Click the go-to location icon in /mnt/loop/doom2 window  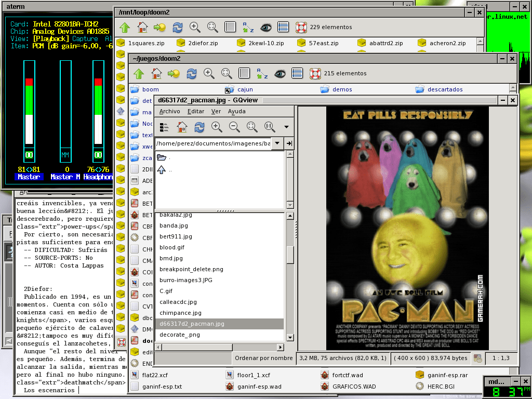160,27
